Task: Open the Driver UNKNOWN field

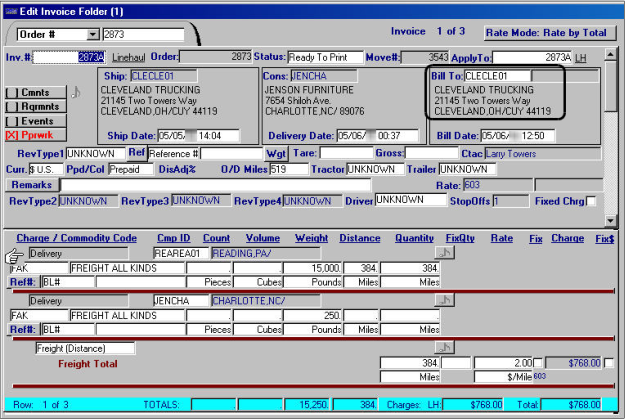Action: [411, 200]
